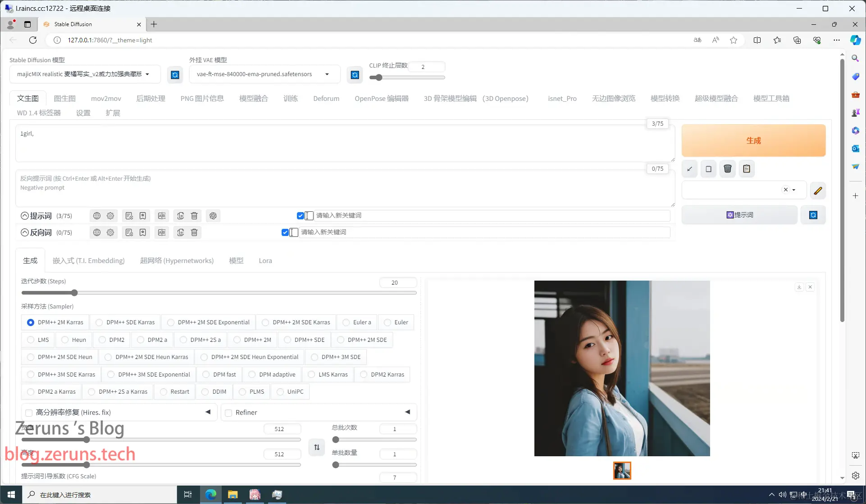Screen dimensions: 866x504
Task: Click the translate globe icon in the 反向词 row
Action: (x=97, y=232)
